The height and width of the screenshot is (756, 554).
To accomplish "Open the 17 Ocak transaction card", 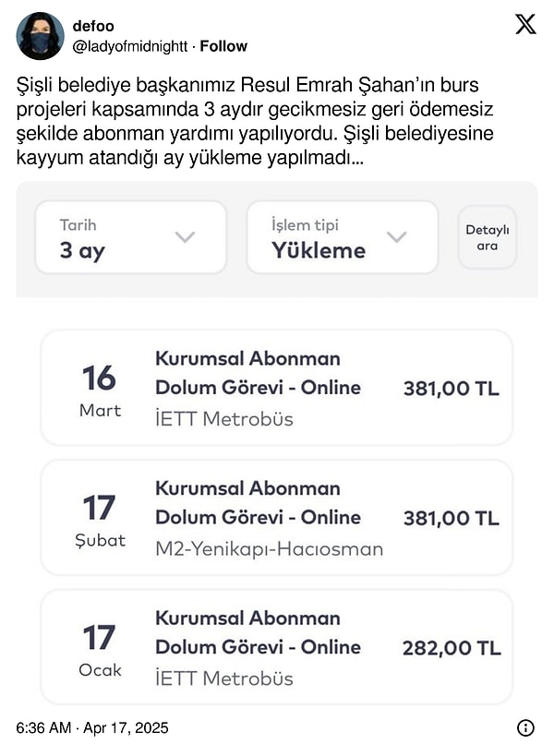I will [x=276, y=647].
